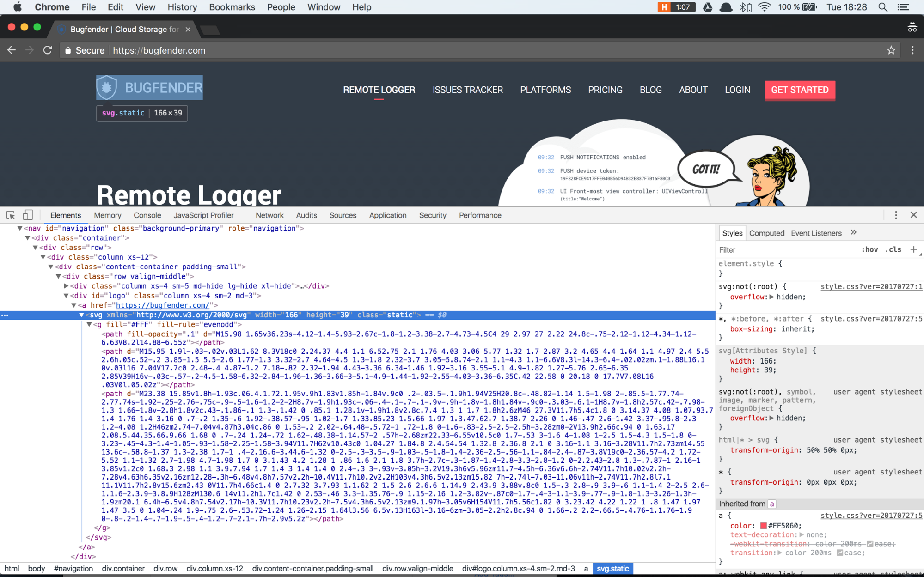Close the Bugfender browser tab

click(188, 29)
